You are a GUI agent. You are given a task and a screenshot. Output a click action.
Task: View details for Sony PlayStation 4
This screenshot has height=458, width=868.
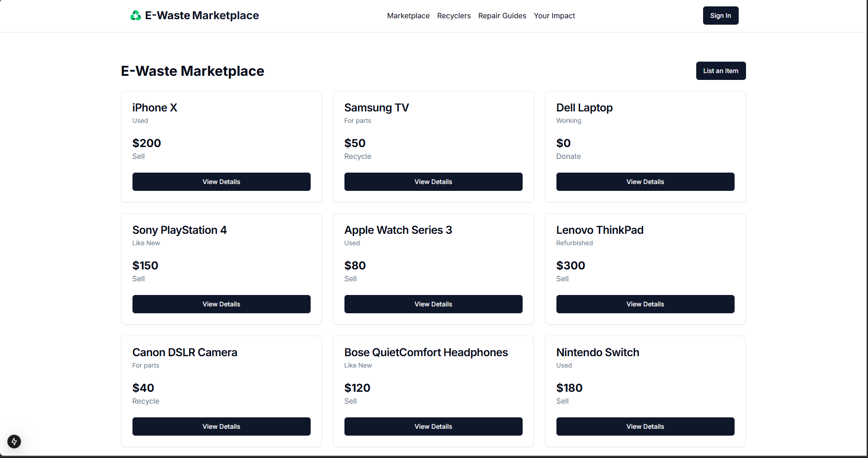tap(221, 304)
